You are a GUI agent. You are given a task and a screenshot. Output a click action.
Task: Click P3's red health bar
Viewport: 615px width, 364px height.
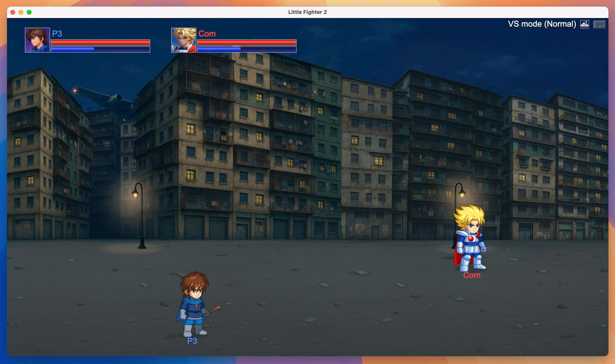[x=100, y=42]
